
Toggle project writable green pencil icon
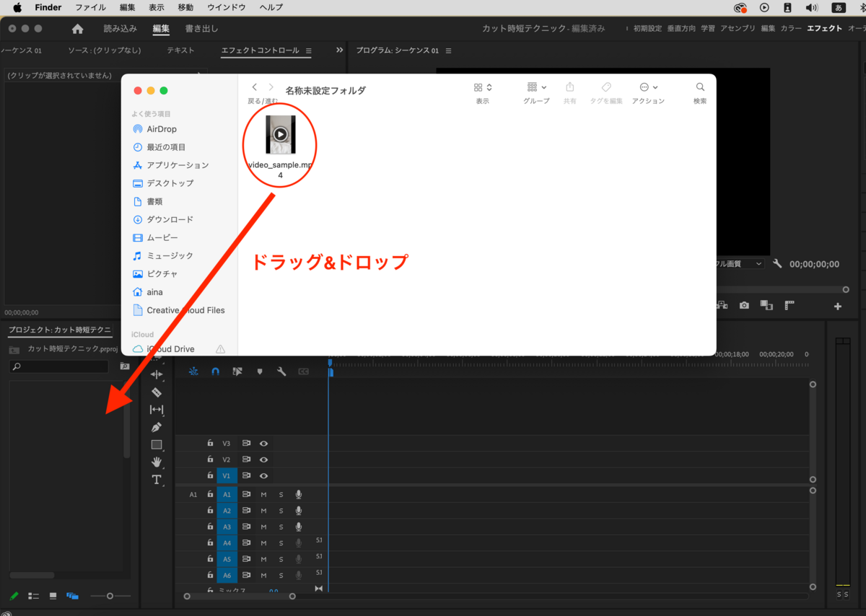click(x=14, y=596)
